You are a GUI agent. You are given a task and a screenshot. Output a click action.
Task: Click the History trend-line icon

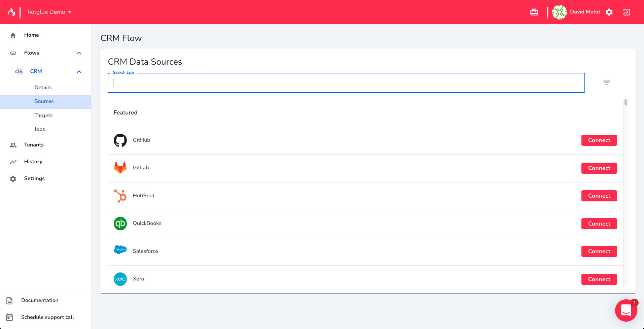pos(13,162)
